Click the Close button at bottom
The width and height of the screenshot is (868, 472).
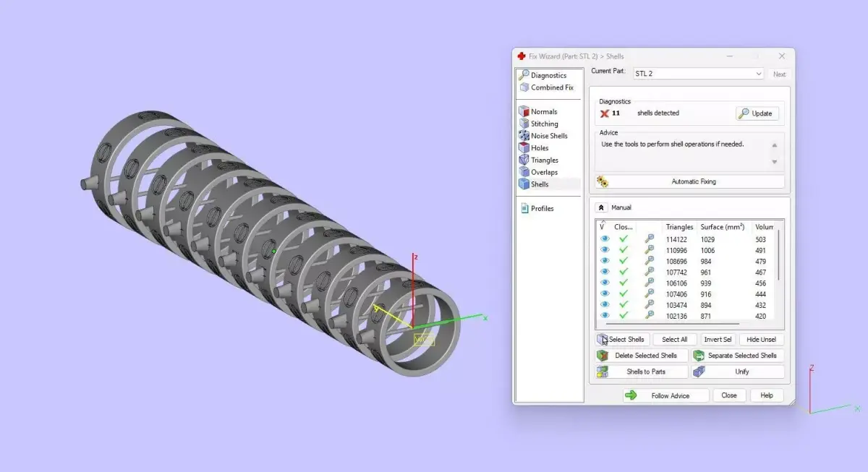[729, 395]
